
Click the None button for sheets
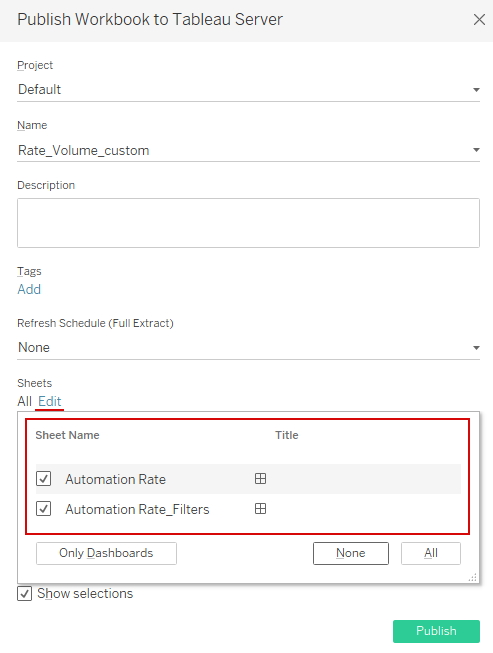[x=351, y=553]
